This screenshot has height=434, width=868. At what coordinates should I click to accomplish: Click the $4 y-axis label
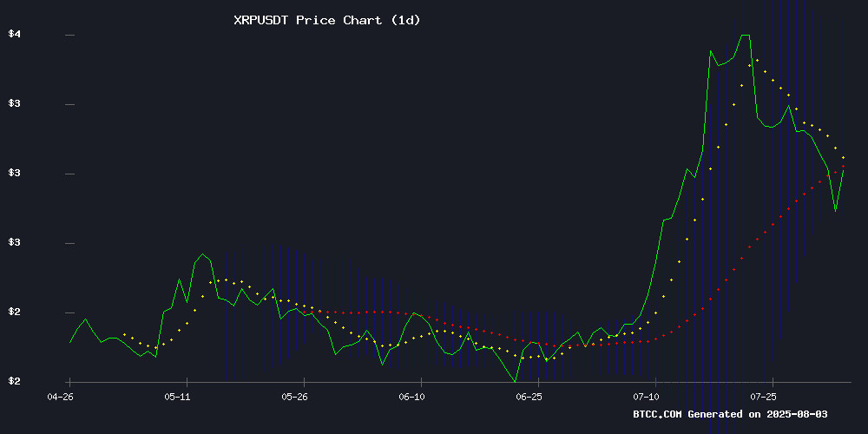pos(15,34)
